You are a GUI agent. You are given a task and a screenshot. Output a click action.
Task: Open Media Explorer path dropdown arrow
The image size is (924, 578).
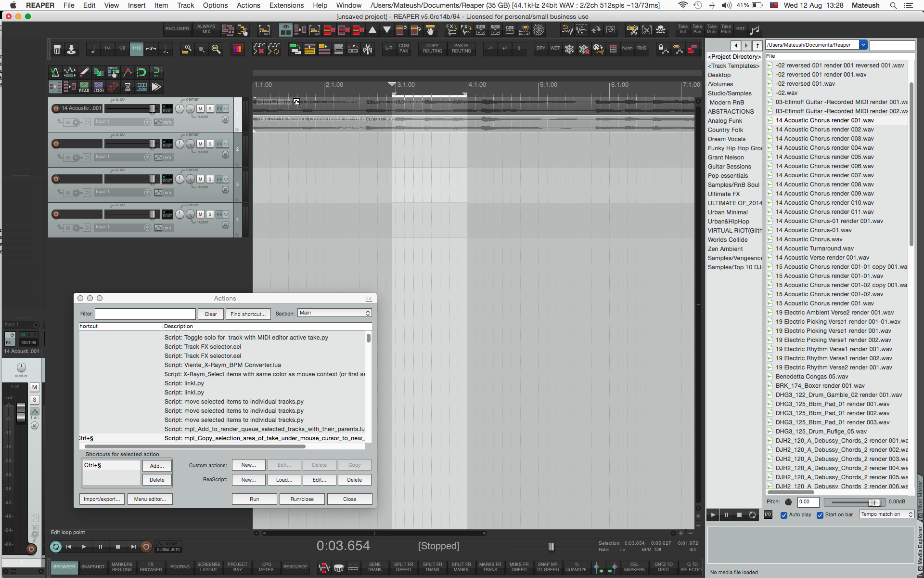pos(863,45)
